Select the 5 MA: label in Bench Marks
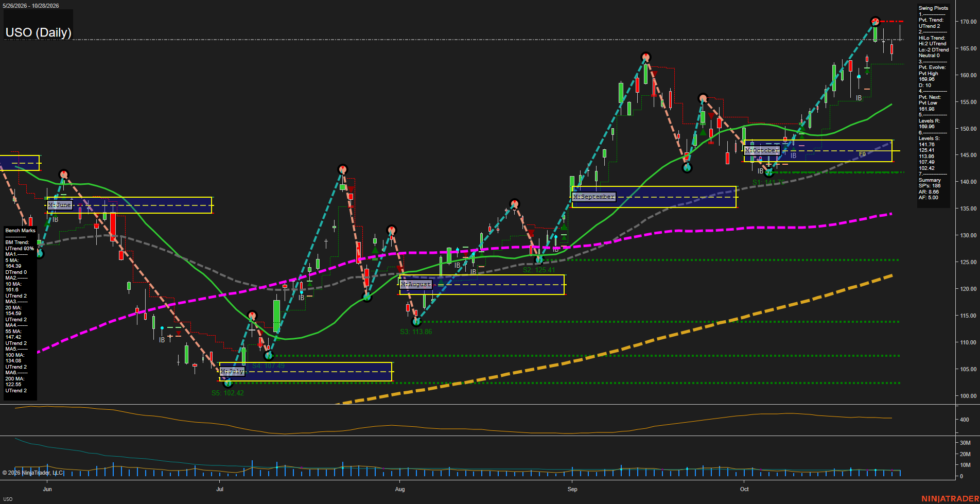Screen dimensions: 980x504 [x=12, y=260]
